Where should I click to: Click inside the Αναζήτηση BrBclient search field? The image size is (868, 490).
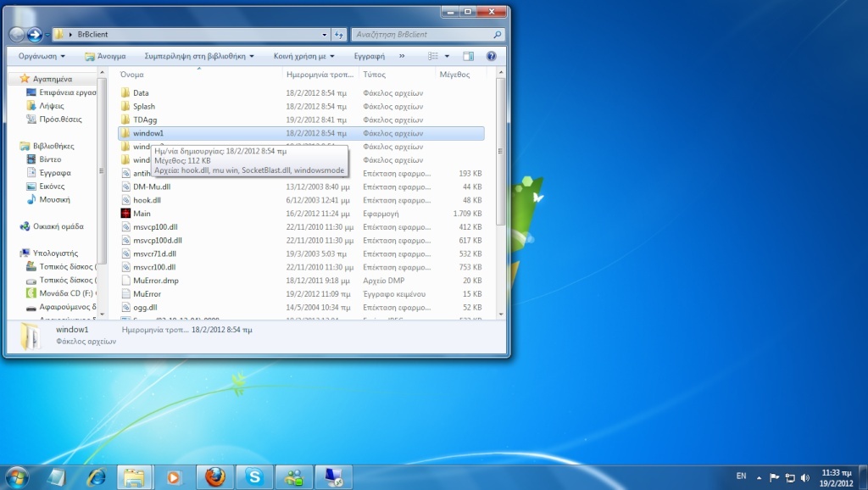[422, 34]
